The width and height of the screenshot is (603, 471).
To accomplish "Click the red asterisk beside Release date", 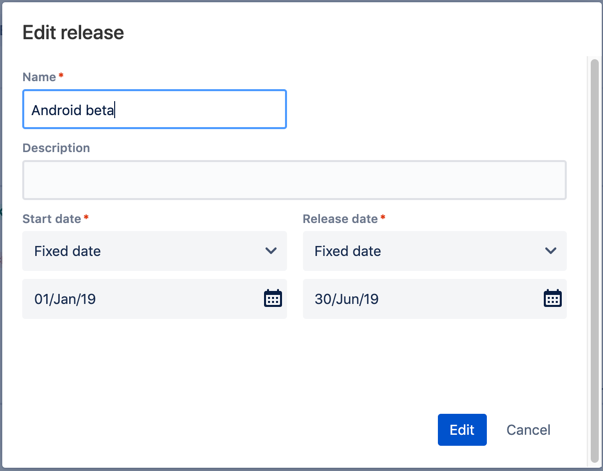I will 383,217.
